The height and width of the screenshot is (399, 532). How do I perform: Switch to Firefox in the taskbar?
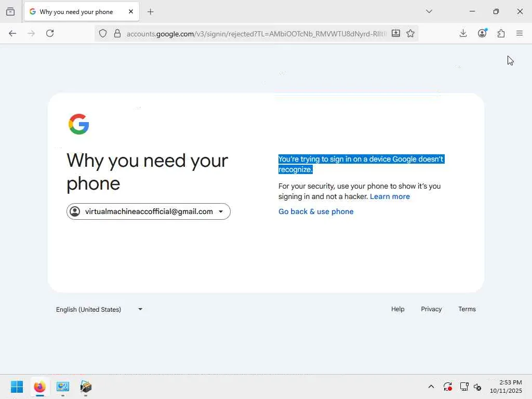pyautogui.click(x=39, y=387)
